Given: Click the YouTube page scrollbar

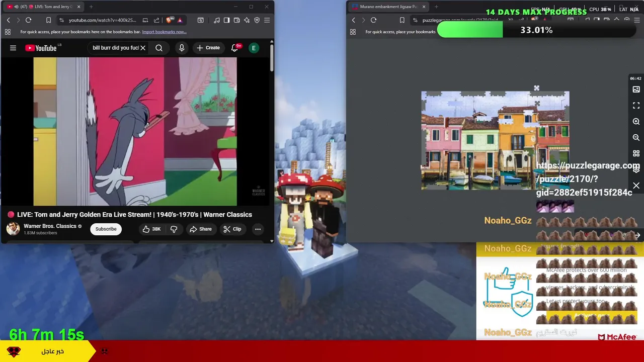Looking at the screenshot, I should coord(272,58).
